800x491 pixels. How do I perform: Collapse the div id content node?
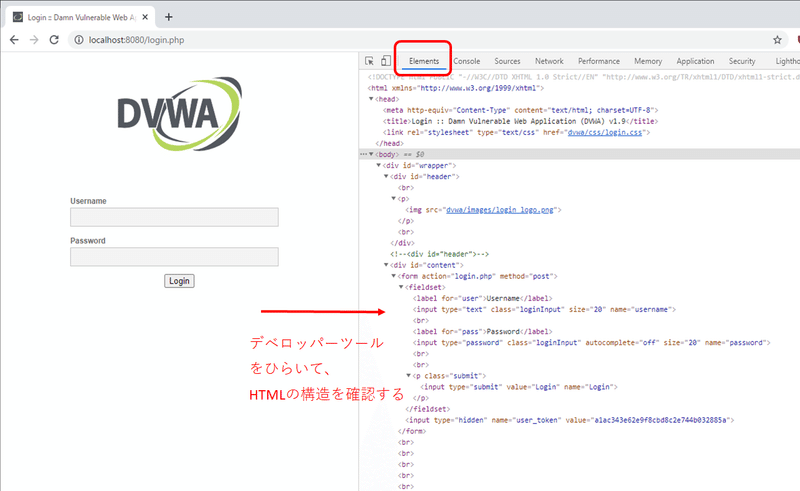click(386, 265)
